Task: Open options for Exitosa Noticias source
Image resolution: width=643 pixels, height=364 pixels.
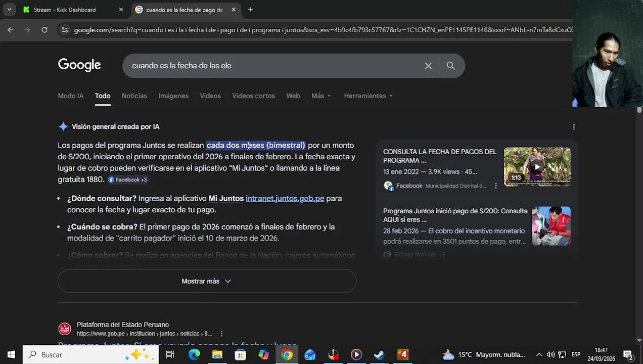Action: coord(443,254)
